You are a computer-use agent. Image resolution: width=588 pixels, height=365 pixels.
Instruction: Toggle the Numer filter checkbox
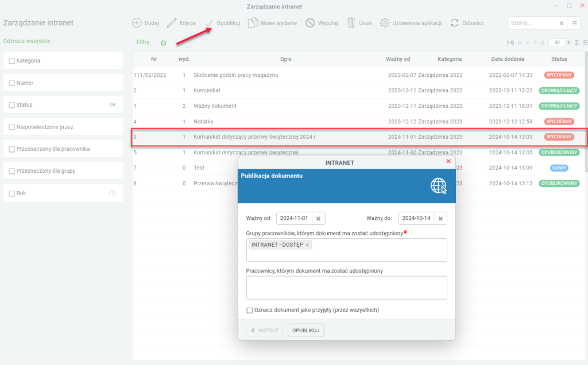(11, 83)
